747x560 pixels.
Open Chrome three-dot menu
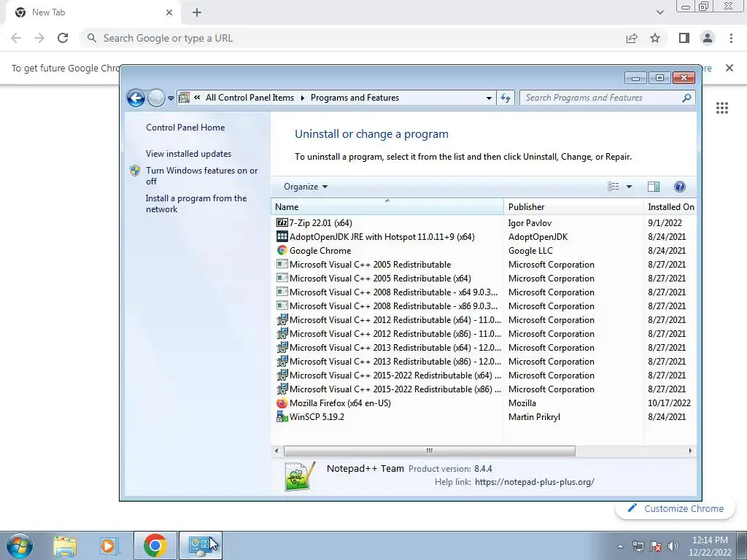731,38
